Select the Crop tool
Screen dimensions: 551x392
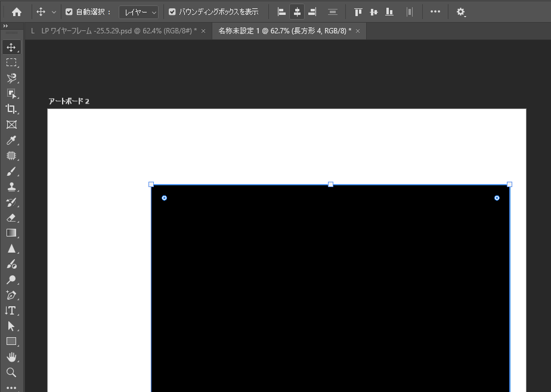click(x=11, y=108)
